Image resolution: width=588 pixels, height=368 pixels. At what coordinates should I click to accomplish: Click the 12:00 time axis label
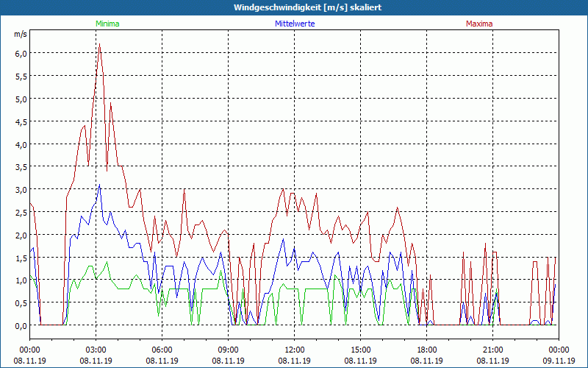pos(295,350)
